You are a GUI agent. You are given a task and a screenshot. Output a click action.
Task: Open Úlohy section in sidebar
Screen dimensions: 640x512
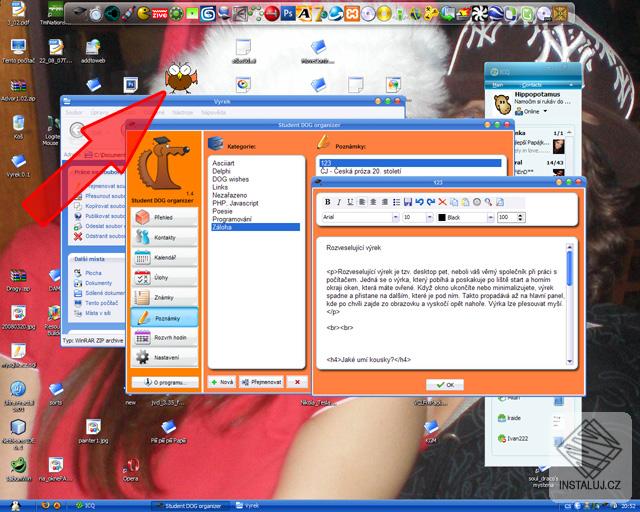(164, 277)
